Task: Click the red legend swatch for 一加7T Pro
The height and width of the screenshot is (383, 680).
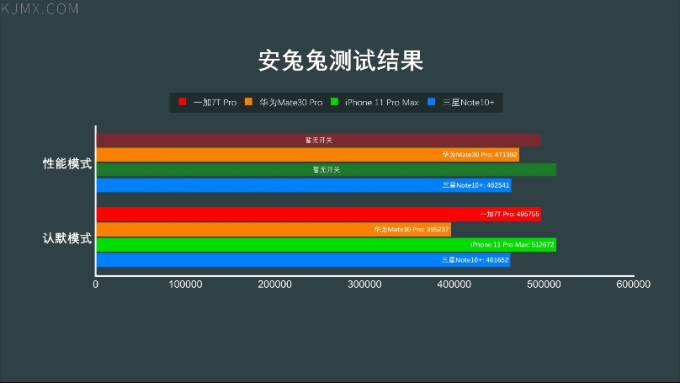Action: [x=182, y=102]
